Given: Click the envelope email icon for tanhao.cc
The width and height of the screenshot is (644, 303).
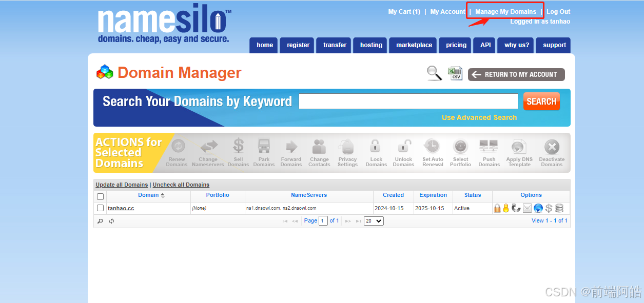Looking at the screenshot, I should click(528, 208).
